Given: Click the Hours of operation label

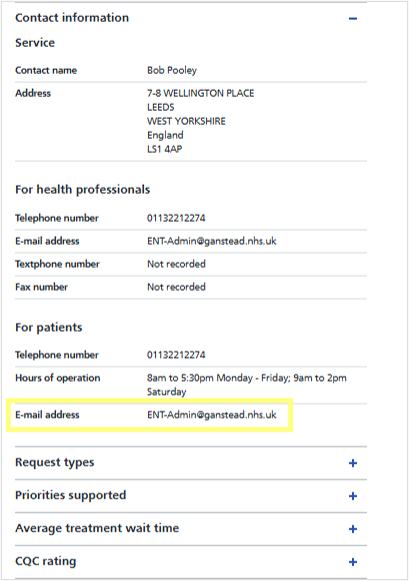Looking at the screenshot, I should [58, 378].
